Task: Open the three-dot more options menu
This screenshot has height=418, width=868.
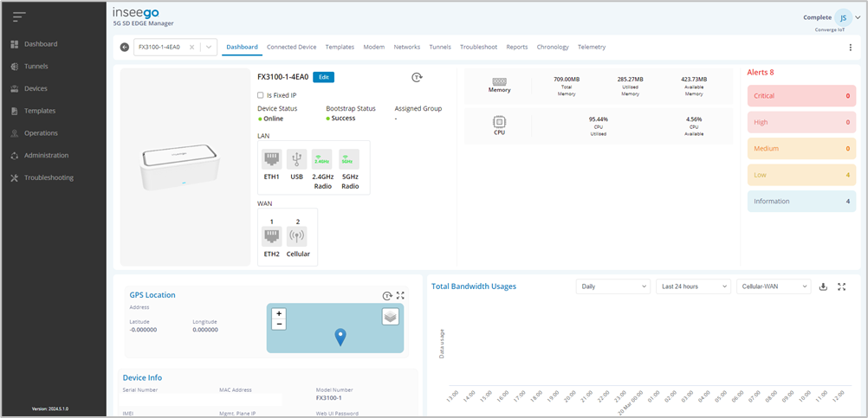Action: coord(851,48)
